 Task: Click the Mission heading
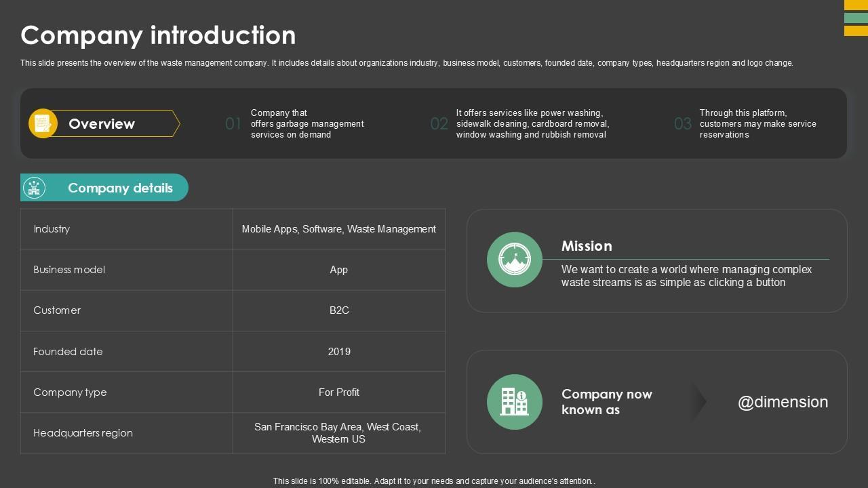coord(587,246)
